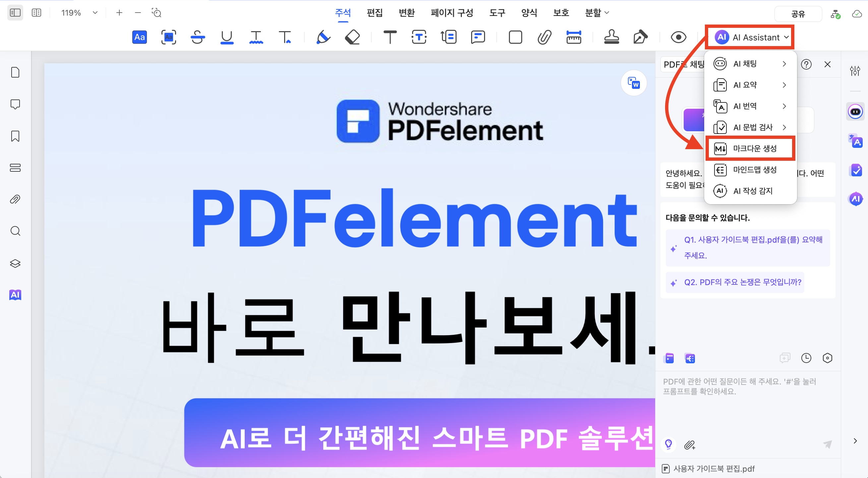
Task: Close the AI chat panel
Action: 827,64
